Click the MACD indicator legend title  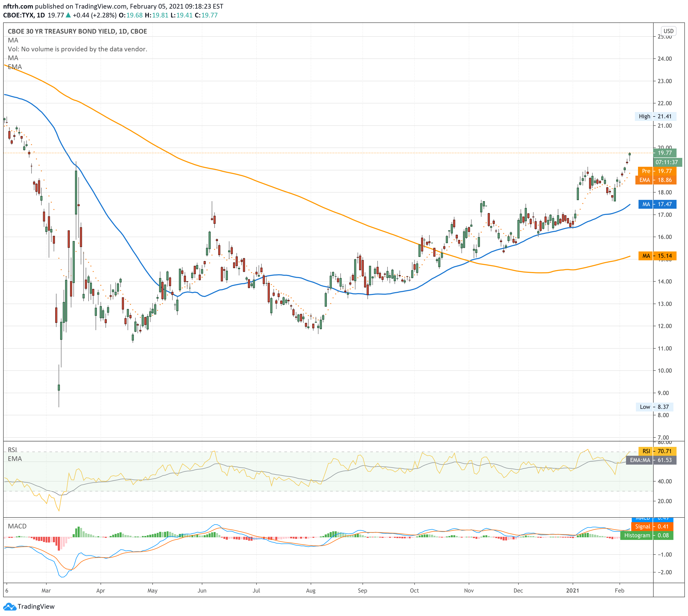pos(17,526)
